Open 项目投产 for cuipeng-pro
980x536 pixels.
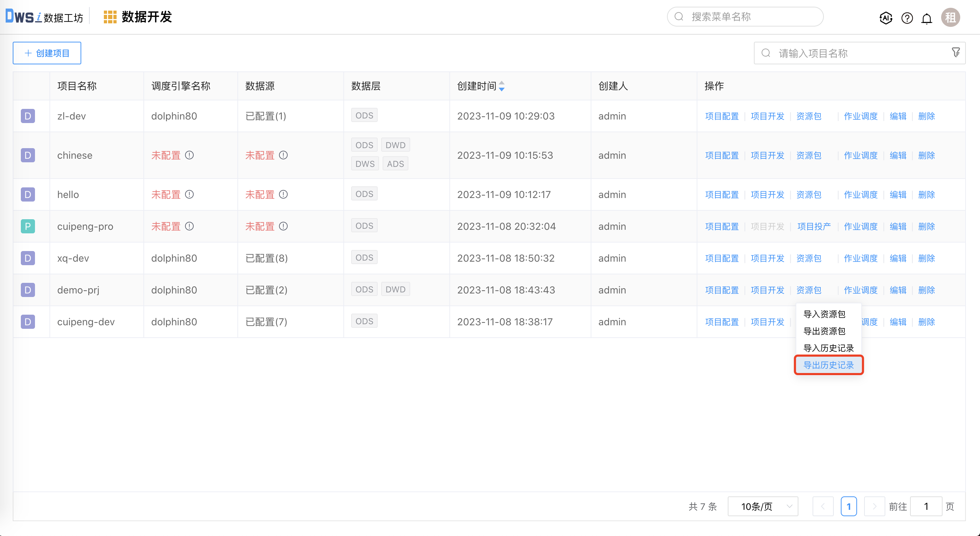[x=814, y=227]
